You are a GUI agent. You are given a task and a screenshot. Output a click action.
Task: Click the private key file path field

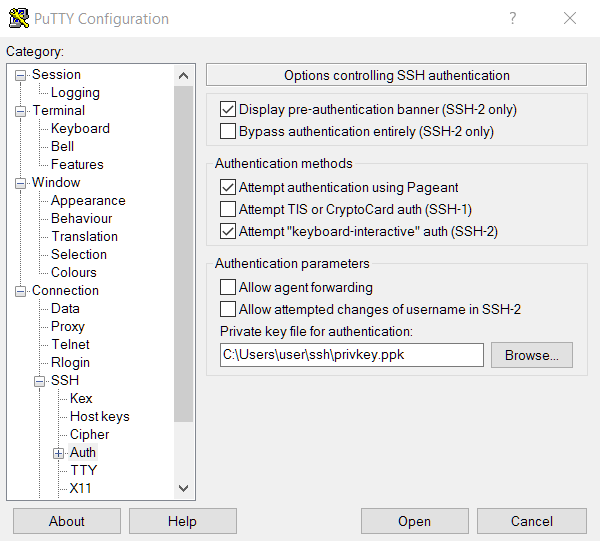[x=352, y=355]
